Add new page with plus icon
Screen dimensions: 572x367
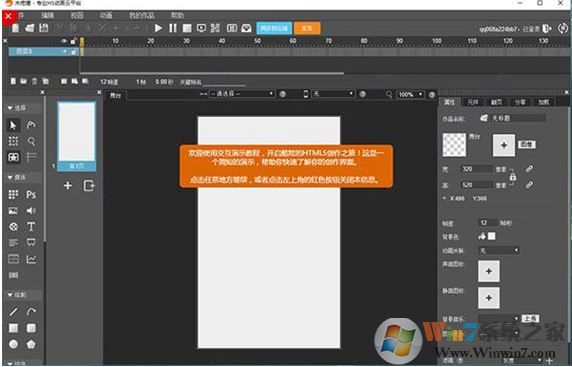[x=67, y=186]
